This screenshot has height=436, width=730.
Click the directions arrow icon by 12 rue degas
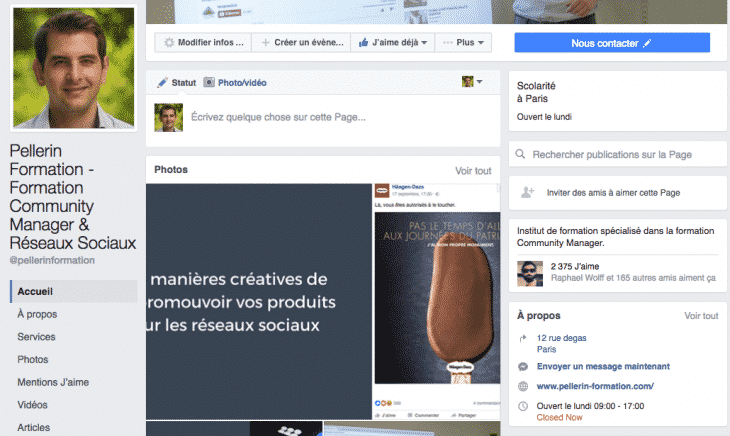523,338
